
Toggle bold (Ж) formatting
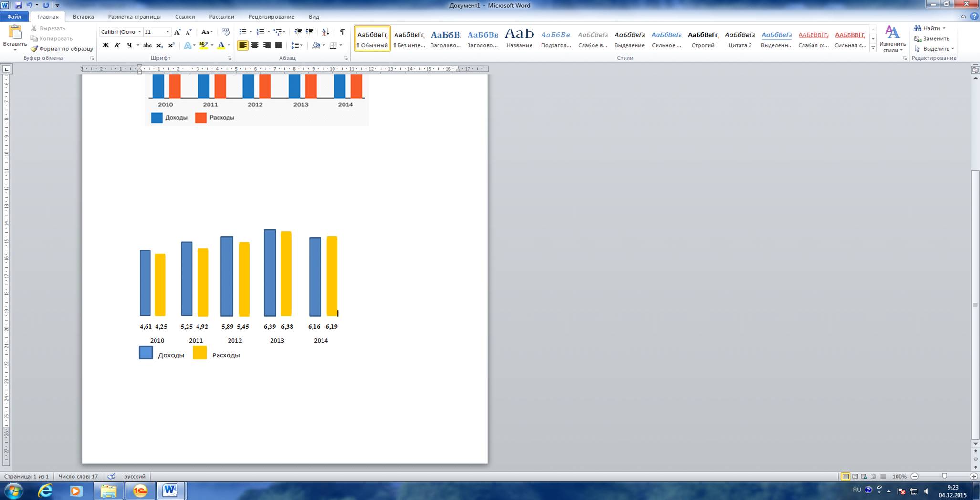pyautogui.click(x=105, y=46)
